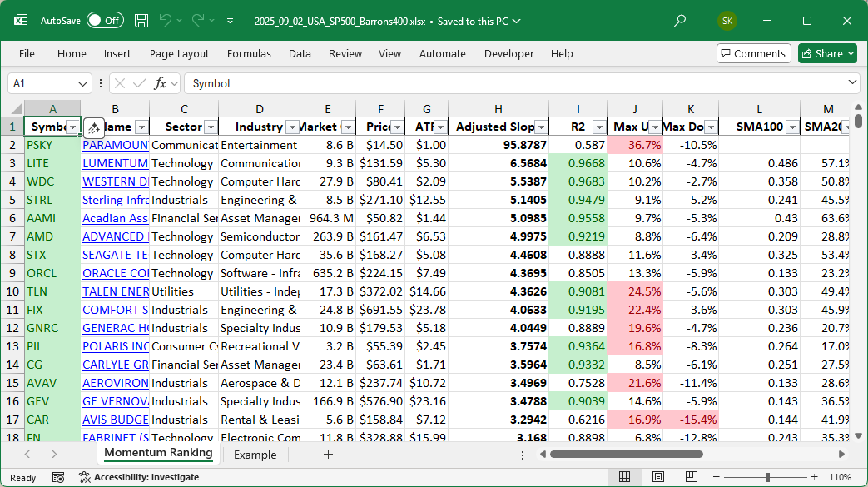The width and height of the screenshot is (868, 487).
Task: Click the zoom slider handle
Action: point(767,477)
